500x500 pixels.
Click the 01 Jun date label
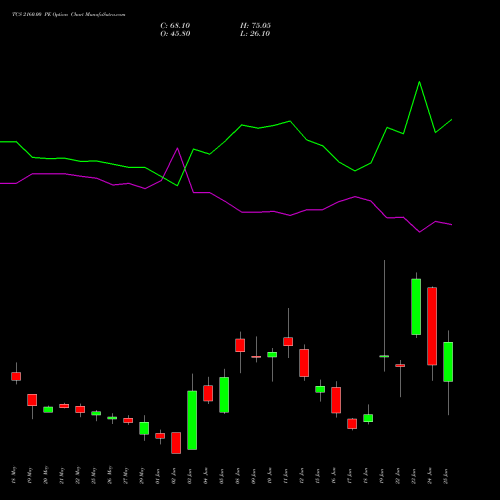tap(158, 476)
